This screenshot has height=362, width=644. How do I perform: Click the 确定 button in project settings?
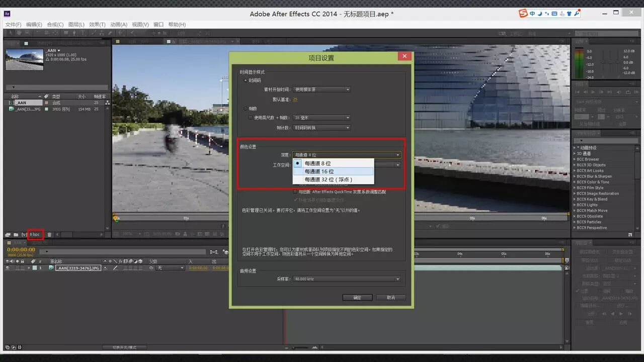(357, 298)
